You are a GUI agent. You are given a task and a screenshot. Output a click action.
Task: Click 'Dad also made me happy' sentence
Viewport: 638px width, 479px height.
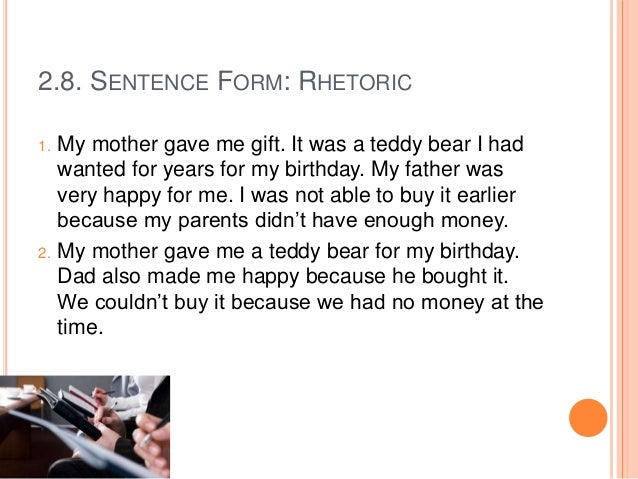click(178, 277)
